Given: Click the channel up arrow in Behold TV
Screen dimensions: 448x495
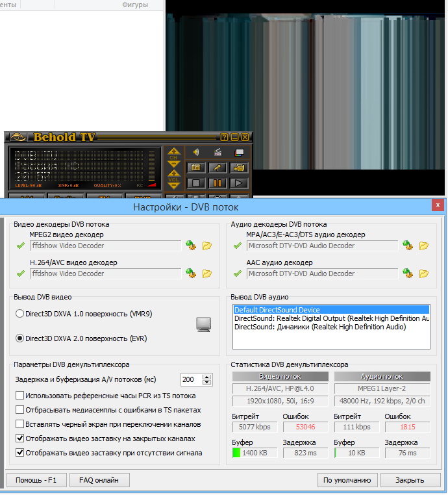Looking at the screenshot, I should pos(173,151).
